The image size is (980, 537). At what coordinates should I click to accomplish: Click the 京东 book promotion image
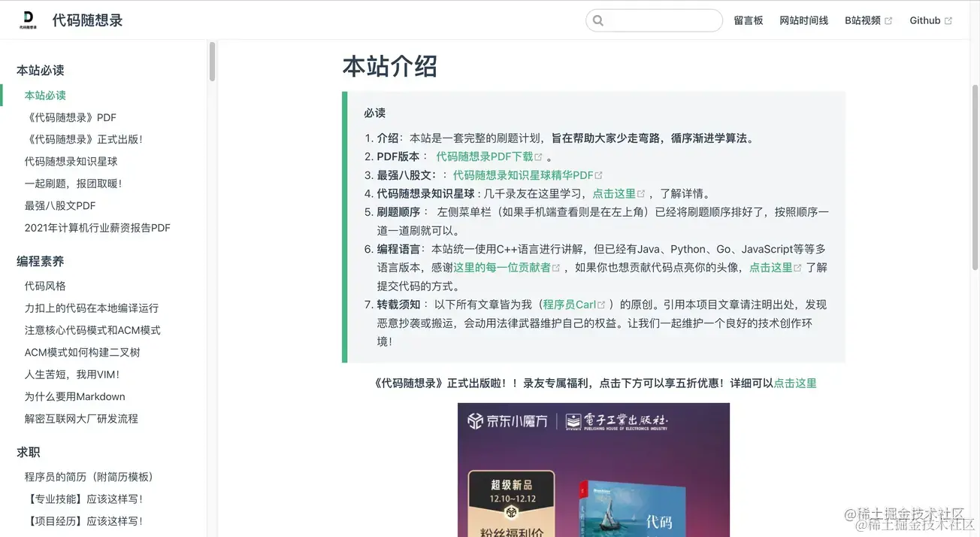(594, 470)
